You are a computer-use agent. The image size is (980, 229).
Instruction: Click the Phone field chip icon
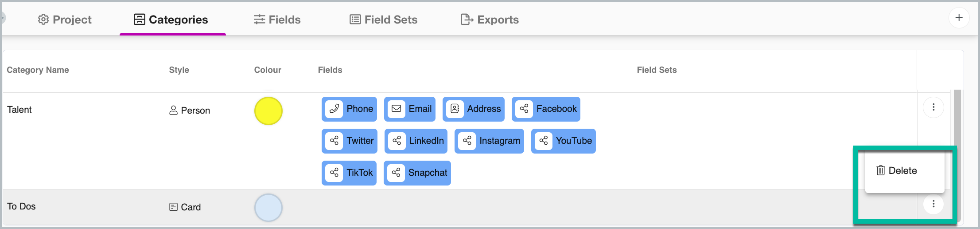click(334, 109)
